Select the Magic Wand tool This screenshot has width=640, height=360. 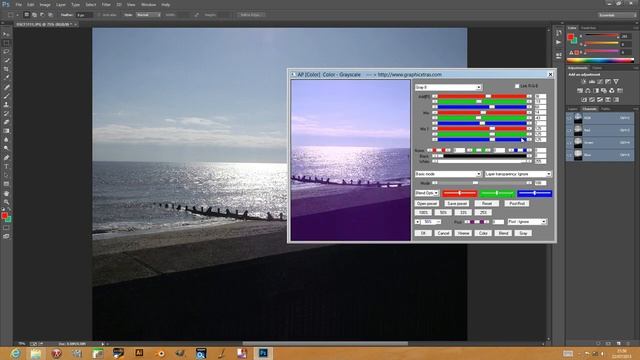(6, 60)
